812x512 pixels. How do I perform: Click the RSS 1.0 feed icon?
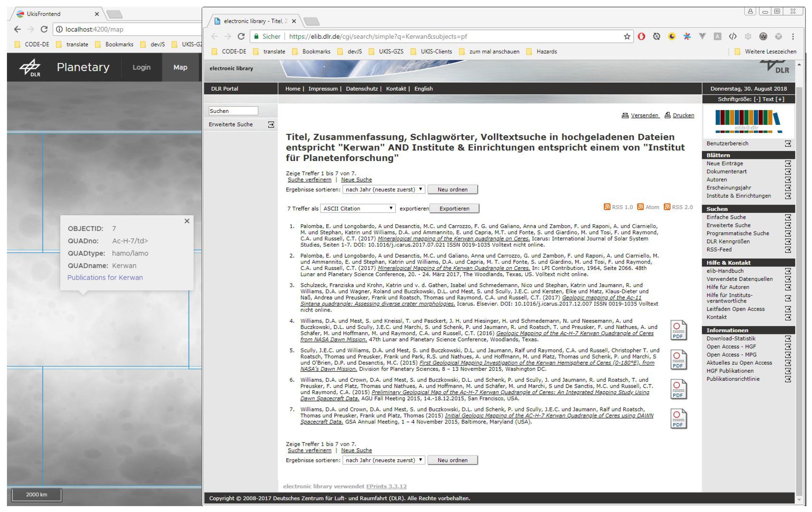coord(607,207)
